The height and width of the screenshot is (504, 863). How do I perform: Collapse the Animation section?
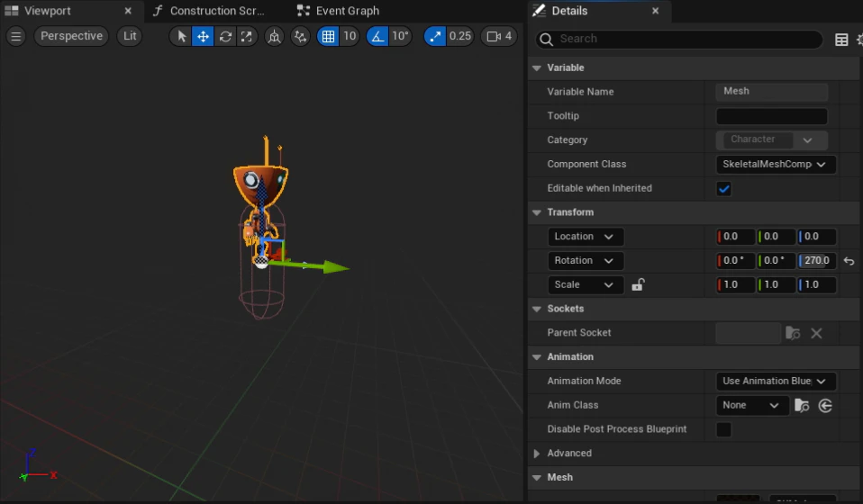coord(537,357)
